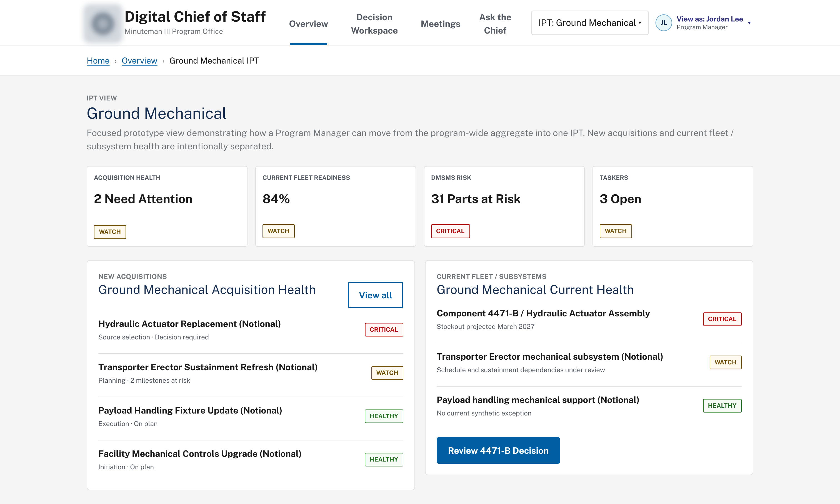Click HEALTHY badge for Payload handling mechanical support
This screenshot has height=504, width=840.
(722, 405)
